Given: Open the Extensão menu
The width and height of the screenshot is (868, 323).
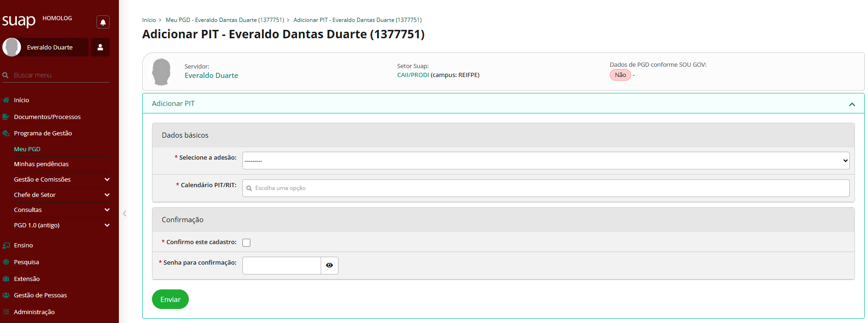Looking at the screenshot, I should point(27,279).
